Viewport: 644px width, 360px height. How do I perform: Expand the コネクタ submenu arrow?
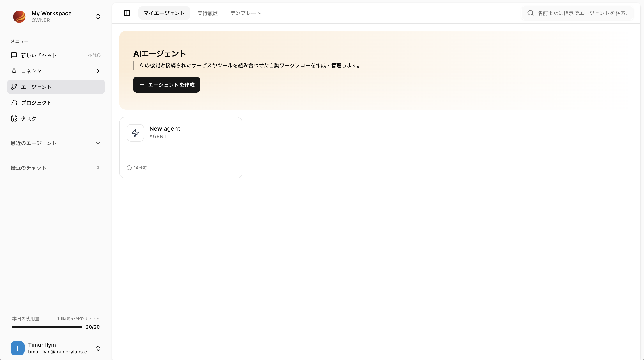coord(98,71)
